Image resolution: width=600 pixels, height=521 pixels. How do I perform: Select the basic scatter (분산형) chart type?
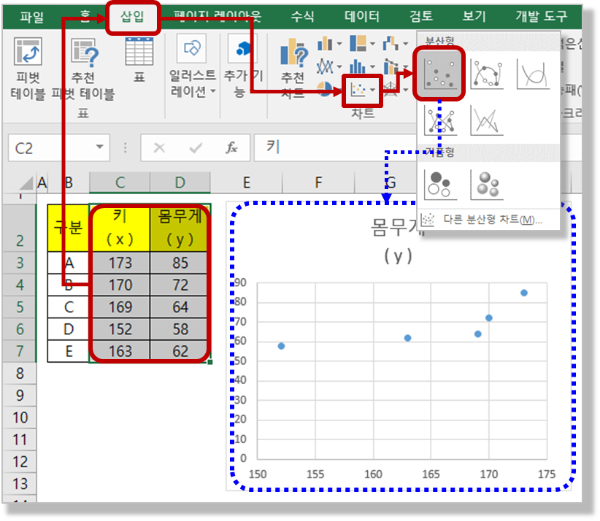[x=439, y=74]
